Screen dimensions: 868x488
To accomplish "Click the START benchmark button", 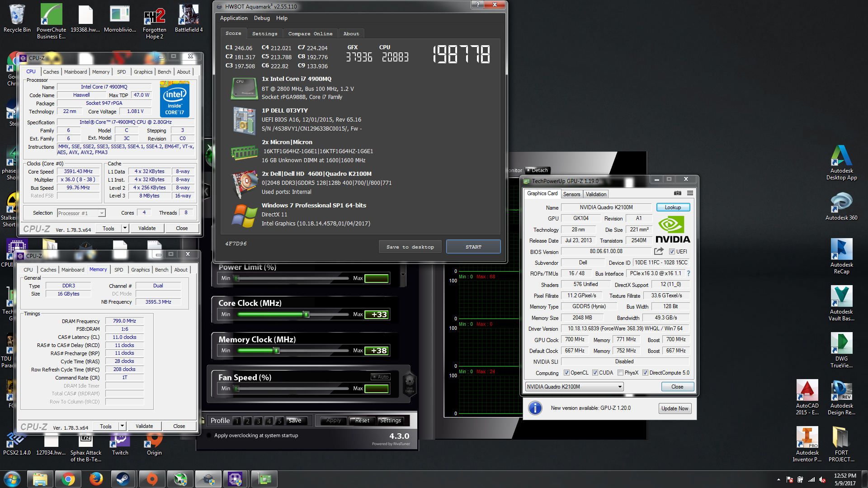I will click(x=473, y=247).
